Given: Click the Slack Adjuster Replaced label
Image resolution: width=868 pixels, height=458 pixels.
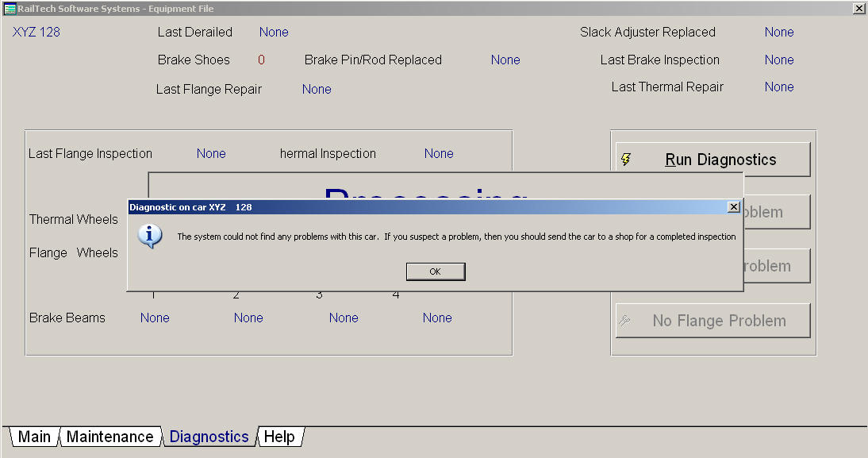Looking at the screenshot, I should (647, 32).
